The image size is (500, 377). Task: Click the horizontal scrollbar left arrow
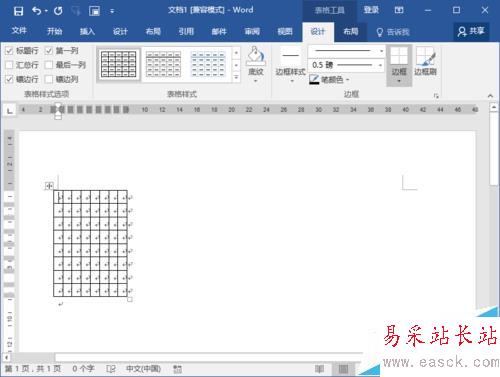click(x=6, y=357)
